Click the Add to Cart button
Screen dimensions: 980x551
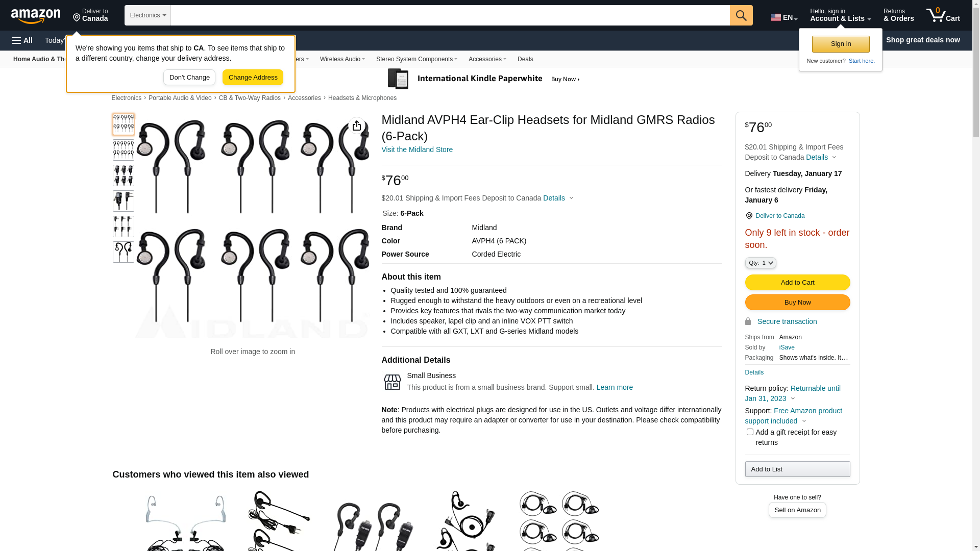click(x=797, y=283)
